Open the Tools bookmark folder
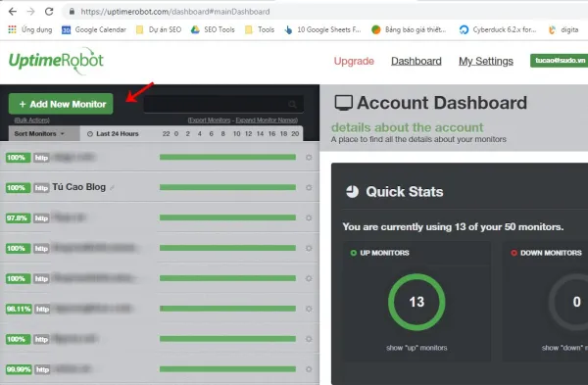This screenshot has height=385, width=588. (x=260, y=29)
